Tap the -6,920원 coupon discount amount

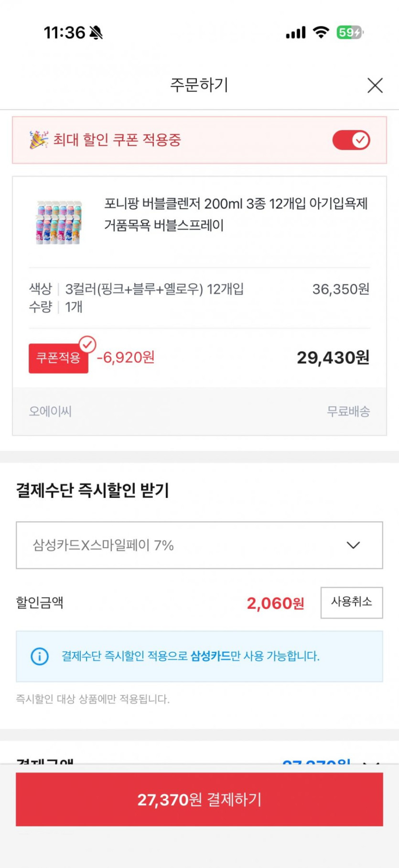[126, 357]
